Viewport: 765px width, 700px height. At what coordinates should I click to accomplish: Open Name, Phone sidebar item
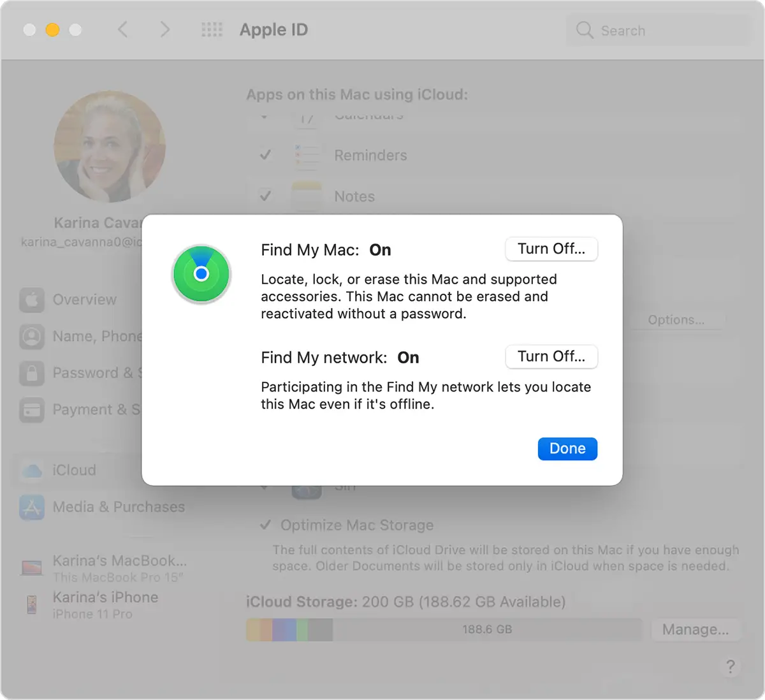pos(80,336)
